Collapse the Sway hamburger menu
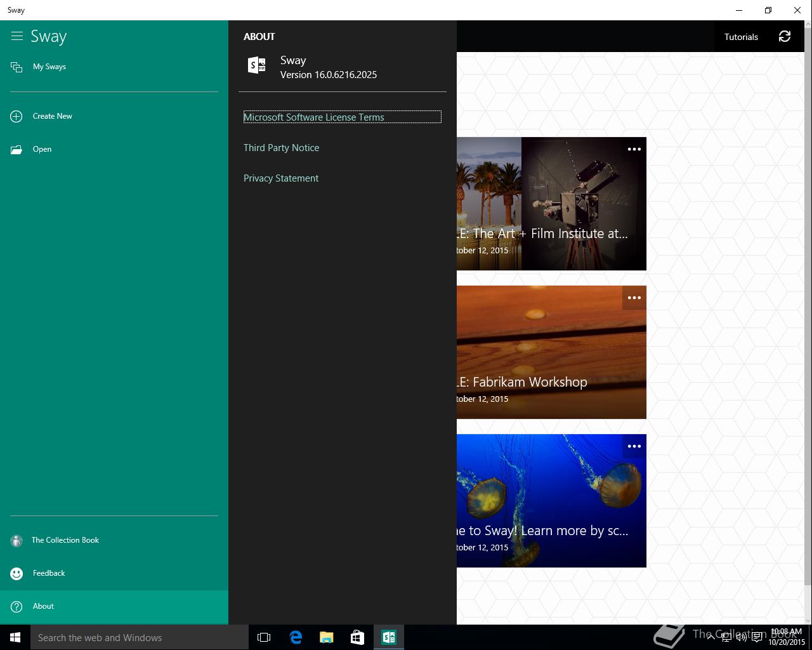 tap(17, 36)
